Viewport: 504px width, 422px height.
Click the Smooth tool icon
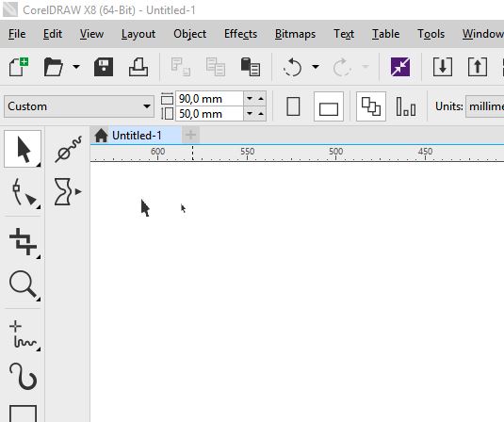point(68,149)
